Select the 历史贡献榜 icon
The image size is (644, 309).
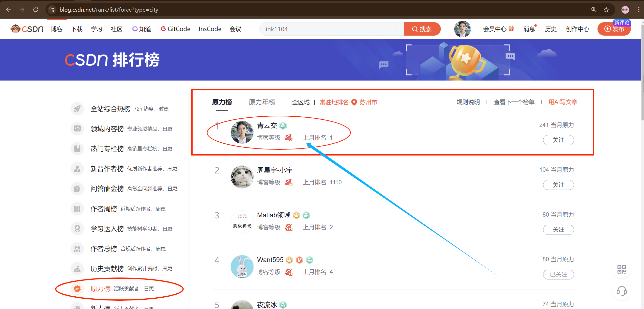[x=77, y=269]
